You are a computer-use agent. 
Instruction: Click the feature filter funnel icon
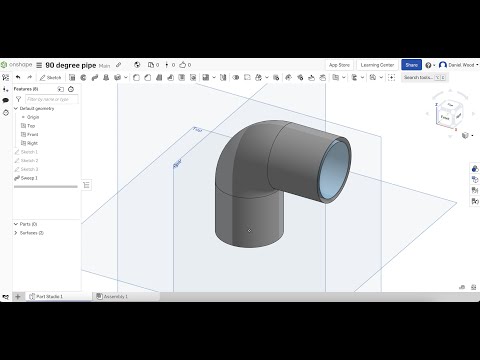click(18, 99)
